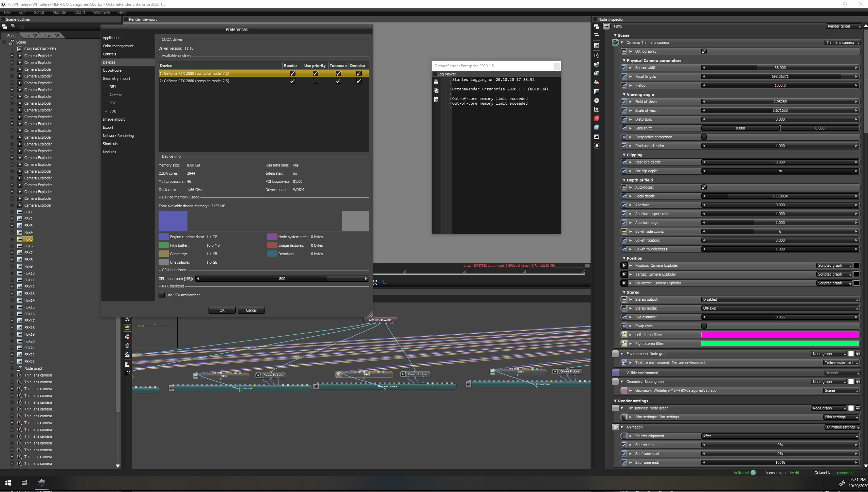Click the clear log icon with red X
This screenshot has width=868, height=492.
[436, 99]
